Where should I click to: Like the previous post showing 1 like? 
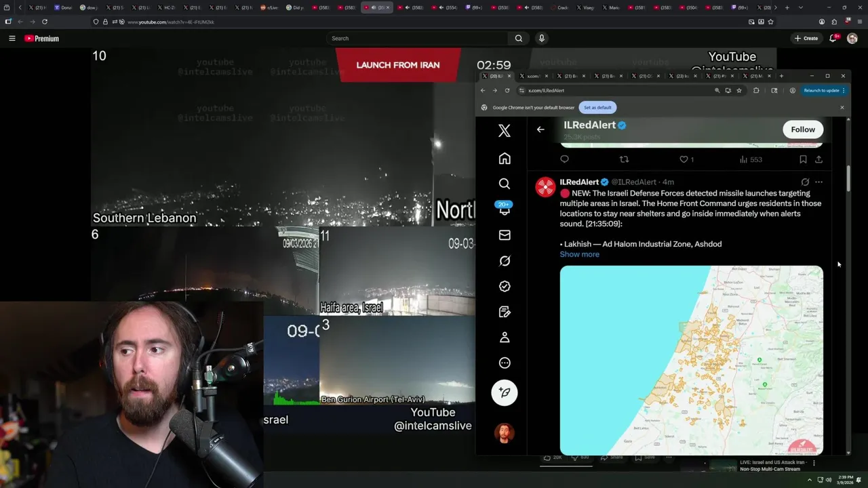687,159
